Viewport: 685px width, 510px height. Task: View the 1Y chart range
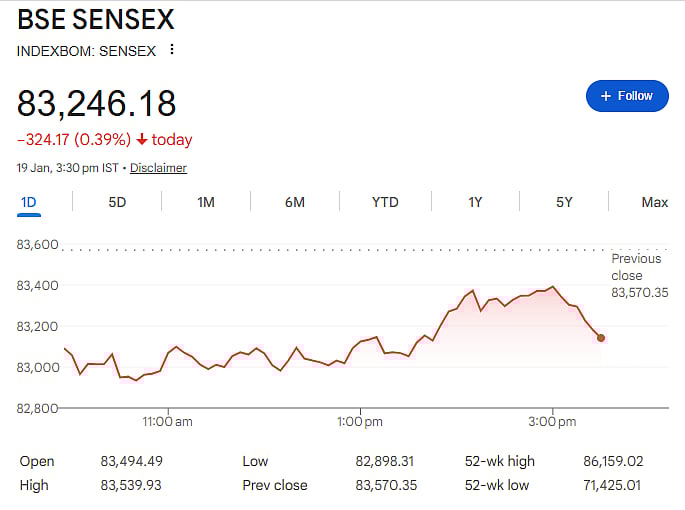[475, 202]
